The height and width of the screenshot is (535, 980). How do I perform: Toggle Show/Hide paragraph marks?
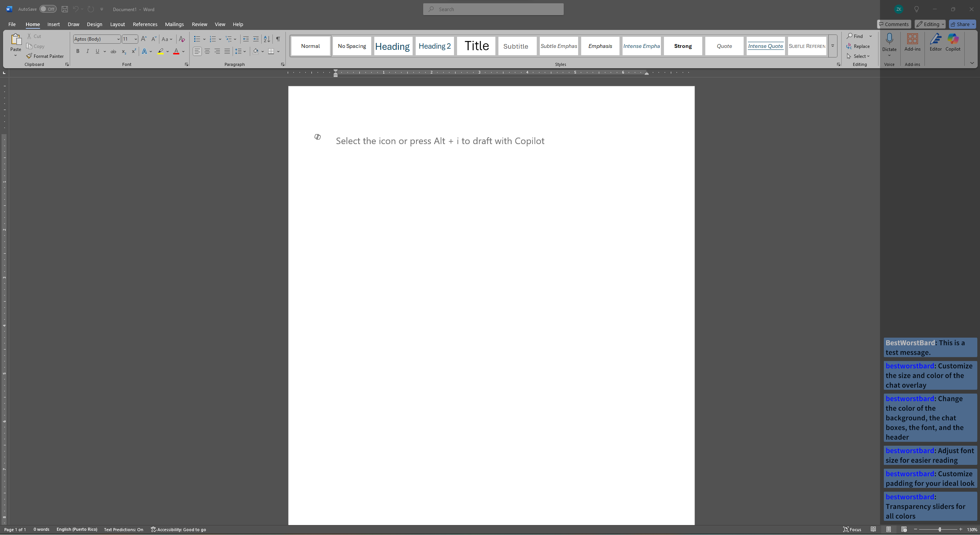pyautogui.click(x=278, y=39)
